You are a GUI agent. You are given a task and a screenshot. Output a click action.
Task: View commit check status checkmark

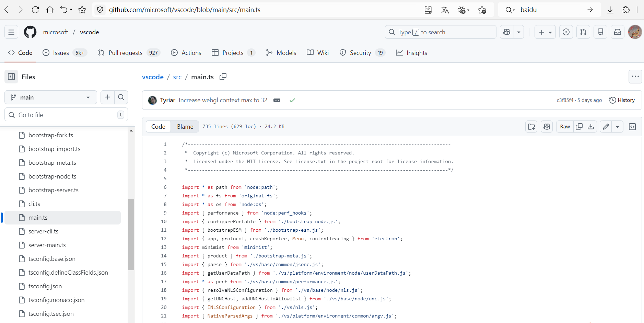click(292, 100)
